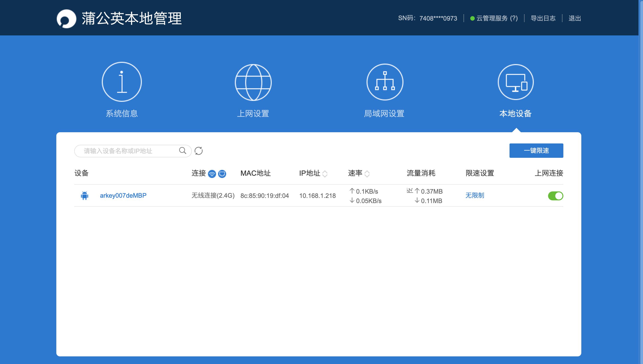
Task: Refresh the device list with the reload icon
Action: 199,150
